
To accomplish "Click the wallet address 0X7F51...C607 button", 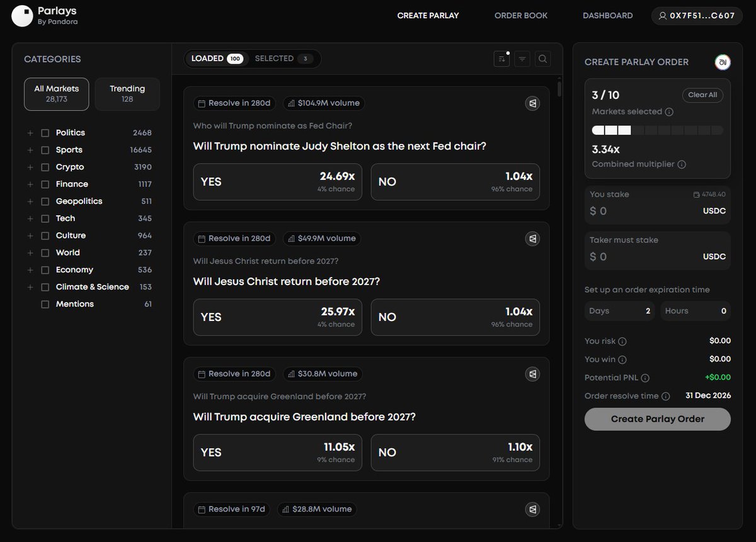I will click(x=696, y=16).
